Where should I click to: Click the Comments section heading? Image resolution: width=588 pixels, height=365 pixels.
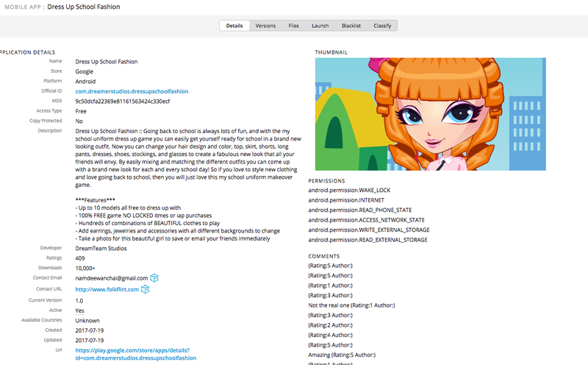324,257
